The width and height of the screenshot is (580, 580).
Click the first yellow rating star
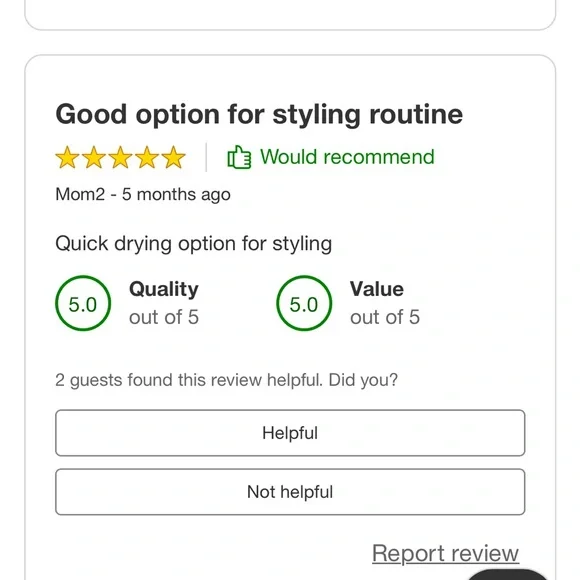67,158
